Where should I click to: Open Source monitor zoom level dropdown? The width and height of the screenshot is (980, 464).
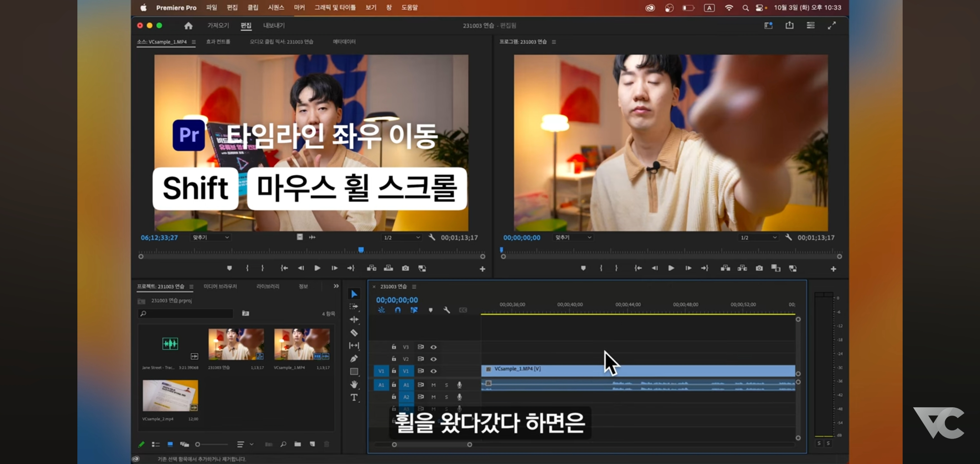pyautogui.click(x=211, y=237)
